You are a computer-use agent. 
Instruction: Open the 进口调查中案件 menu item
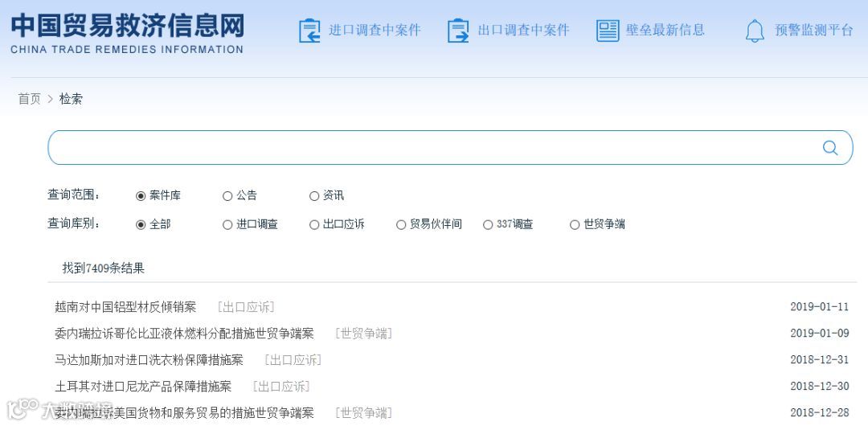tap(375, 30)
